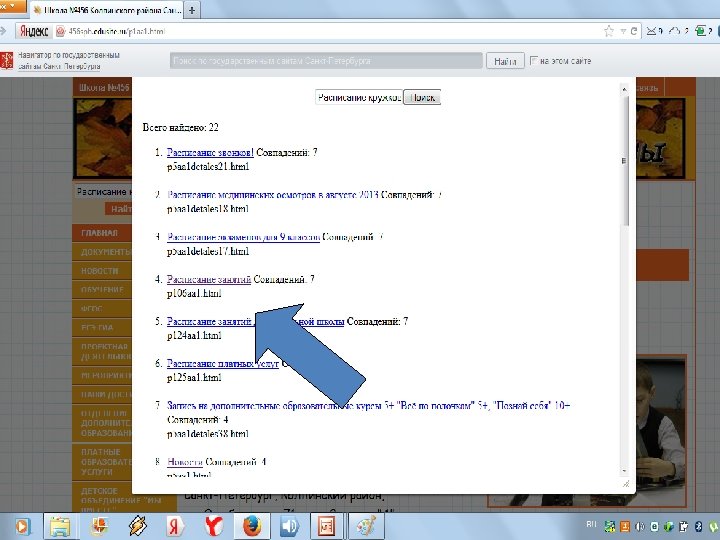Click the popup vertical scrollbar thumb
Screen dimensions: 720x540
click(624, 161)
